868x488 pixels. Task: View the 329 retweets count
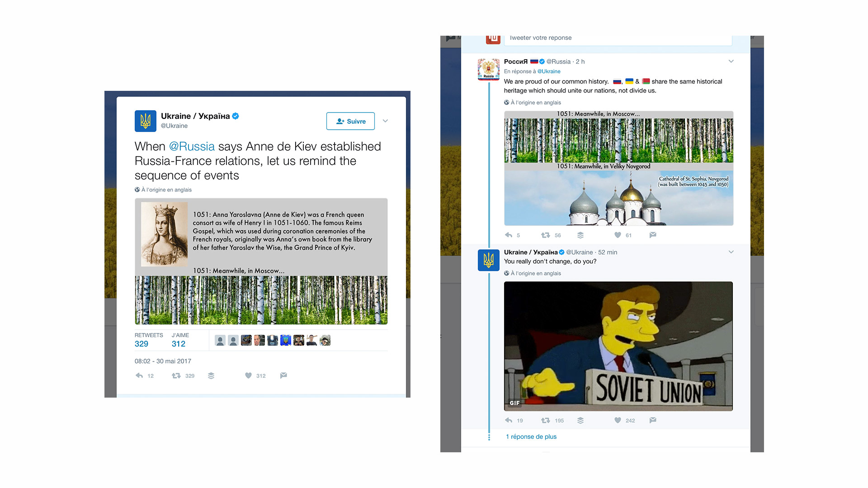(x=142, y=344)
